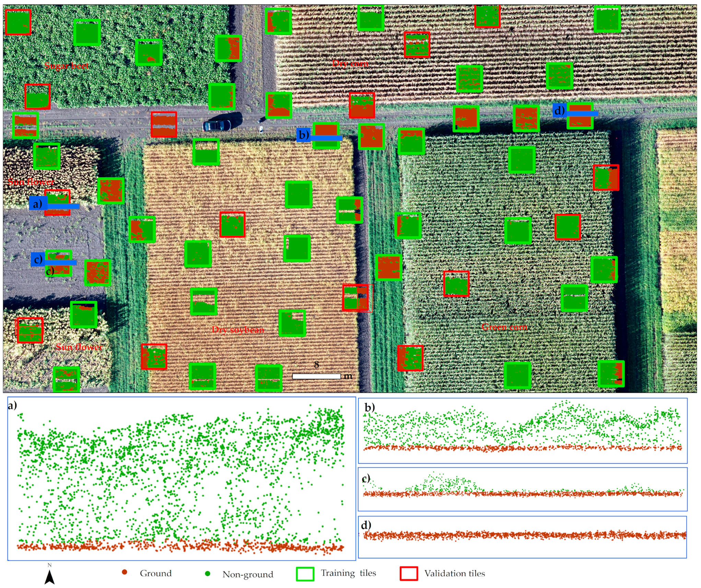Click the 'Sugar beet' field label
The height and width of the screenshot is (588, 701).
(x=67, y=65)
